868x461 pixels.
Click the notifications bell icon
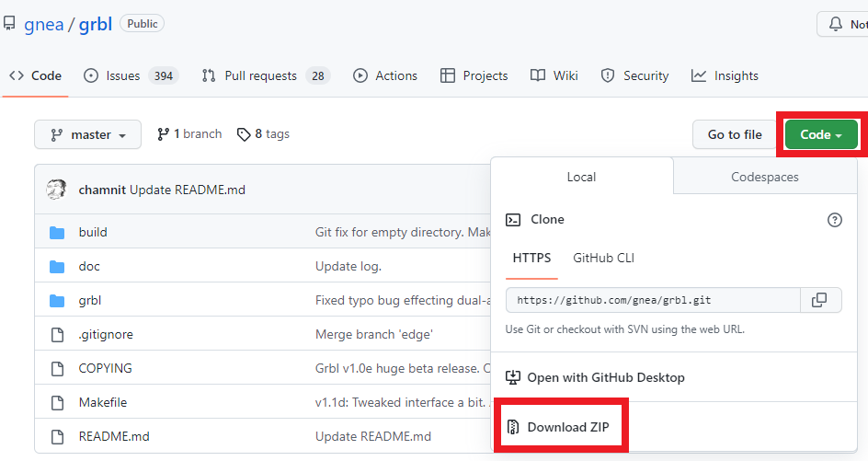[835, 24]
